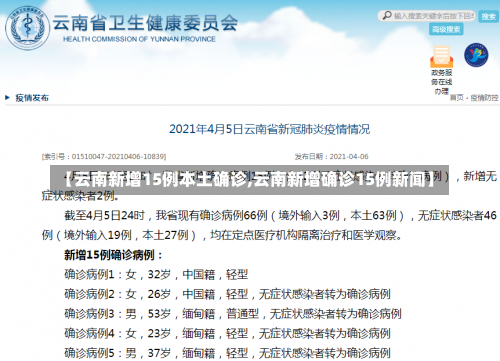Image resolution: width=500 pixels, height=361 pixels.
Task: Open the orange 政务服务在线办理 icon
Action: coord(441,57)
